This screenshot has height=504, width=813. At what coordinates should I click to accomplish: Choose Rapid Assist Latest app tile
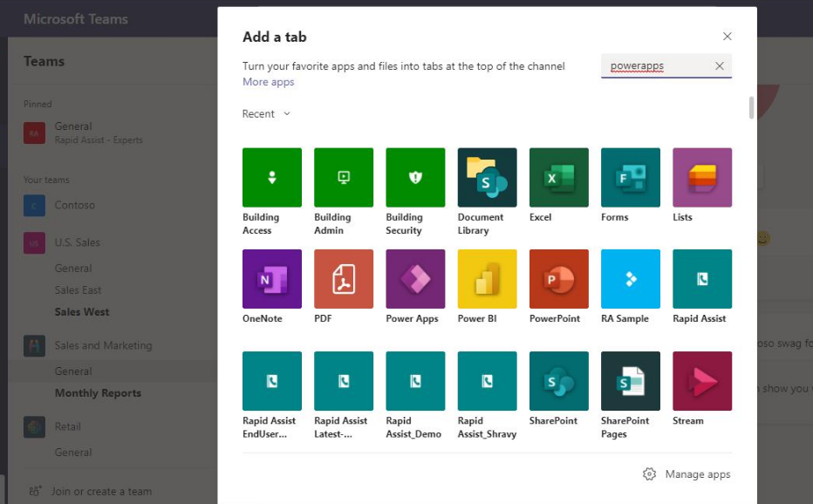(343, 381)
